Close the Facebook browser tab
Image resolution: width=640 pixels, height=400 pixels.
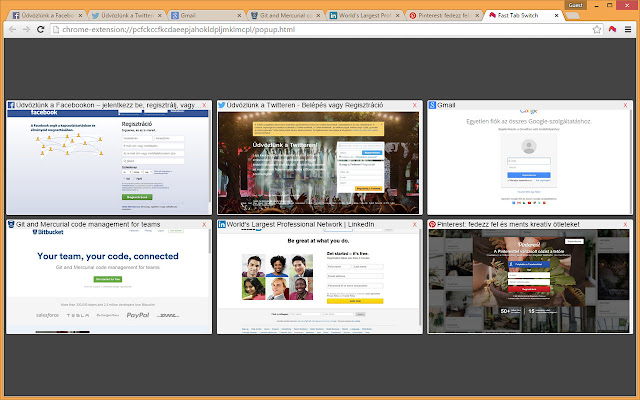pos(80,16)
